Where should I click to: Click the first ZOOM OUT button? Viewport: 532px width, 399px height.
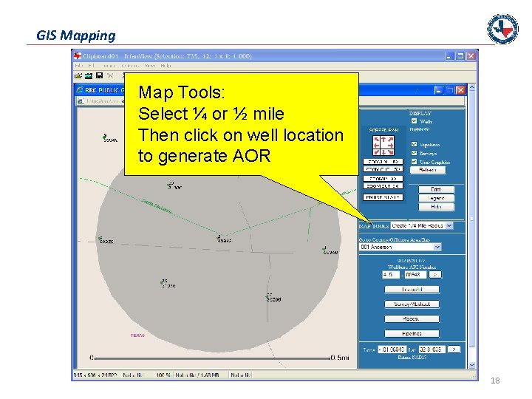[383, 169]
